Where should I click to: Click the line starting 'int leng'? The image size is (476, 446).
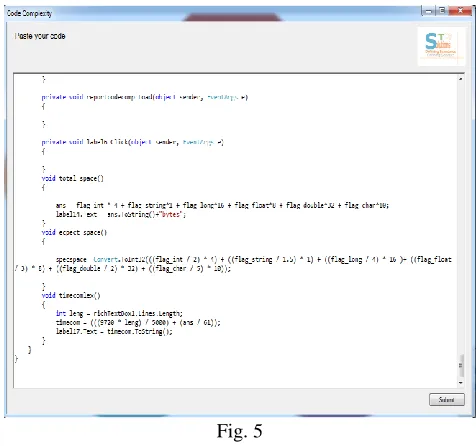click(119, 313)
